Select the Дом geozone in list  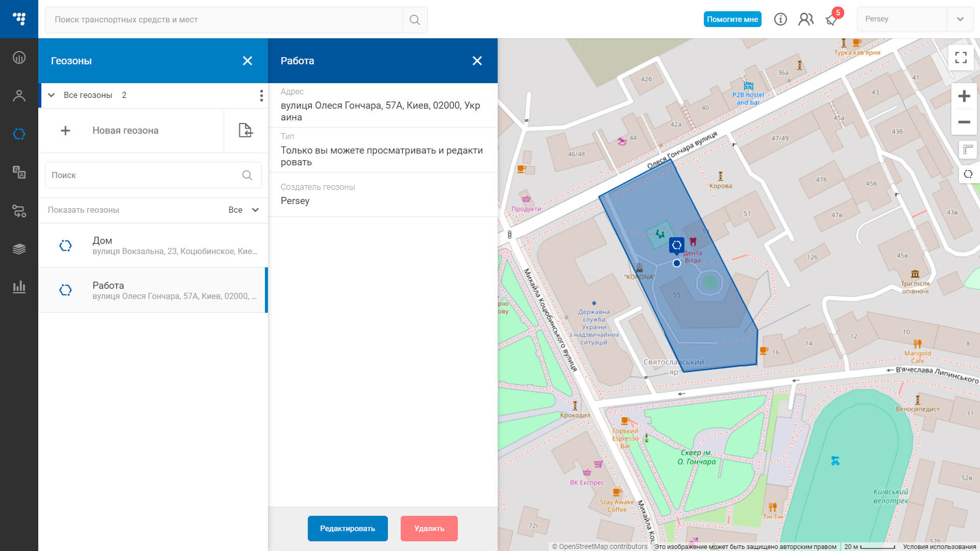[153, 245]
